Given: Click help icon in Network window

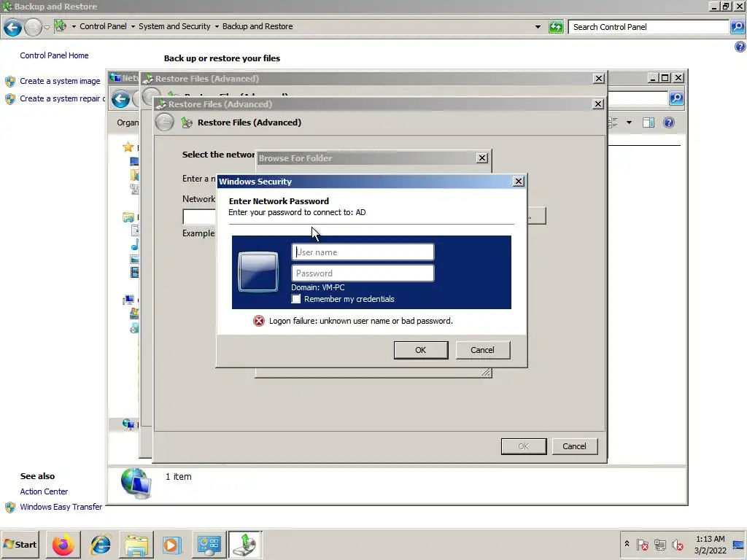Looking at the screenshot, I should 669,122.
